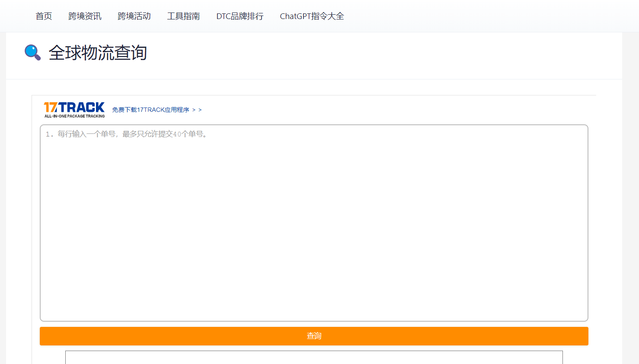Focus the tracking number text area
This screenshot has width=639, height=364.
[314, 223]
